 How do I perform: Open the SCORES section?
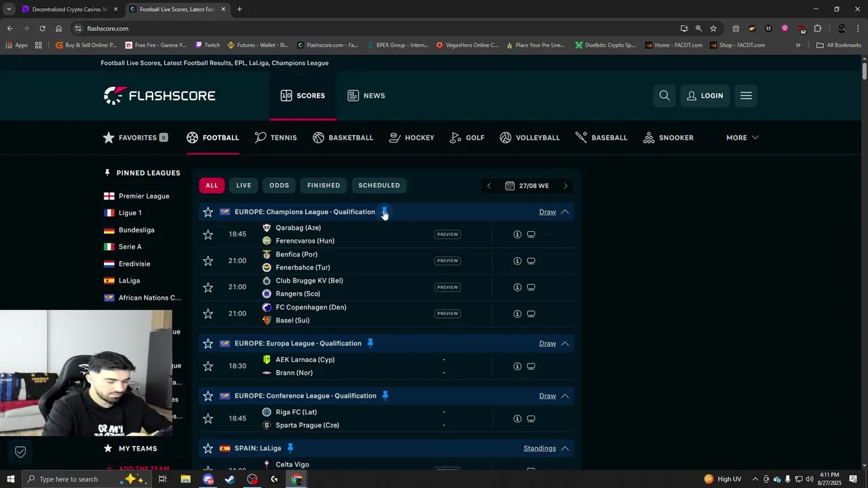pos(302,96)
